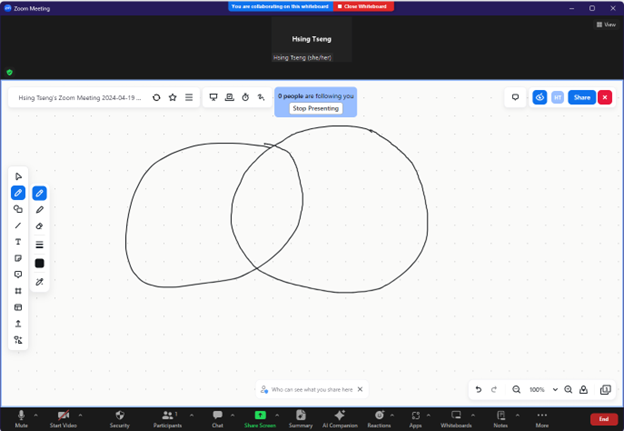Click the laser pointer stamp icon
The height and width of the screenshot is (431, 624).
(x=229, y=97)
